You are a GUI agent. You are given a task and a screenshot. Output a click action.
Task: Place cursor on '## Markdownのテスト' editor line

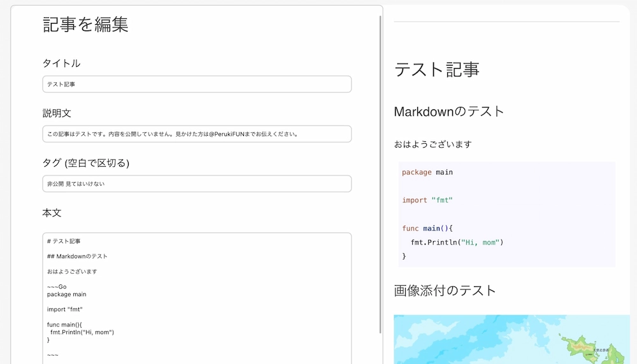(x=77, y=256)
